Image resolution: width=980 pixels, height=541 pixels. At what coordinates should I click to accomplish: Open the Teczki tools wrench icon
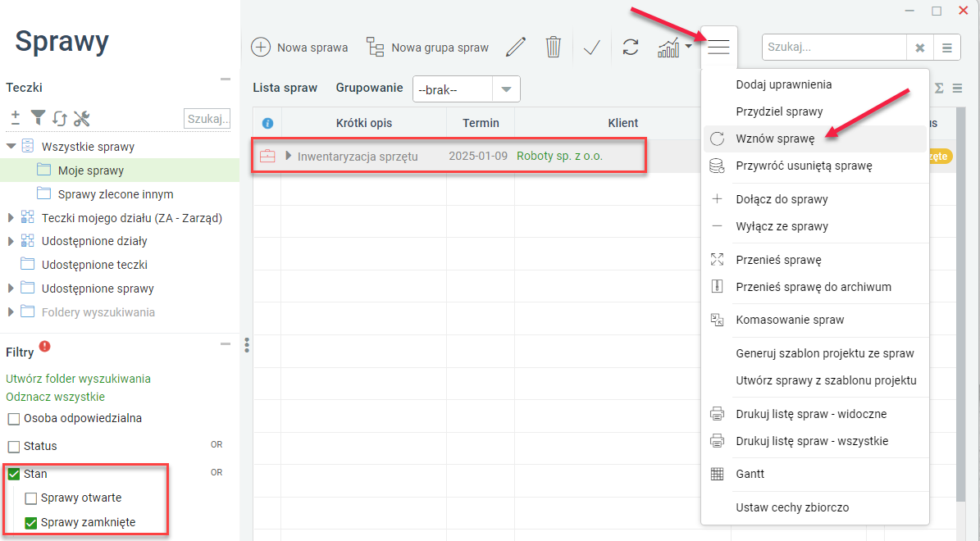[x=82, y=118]
